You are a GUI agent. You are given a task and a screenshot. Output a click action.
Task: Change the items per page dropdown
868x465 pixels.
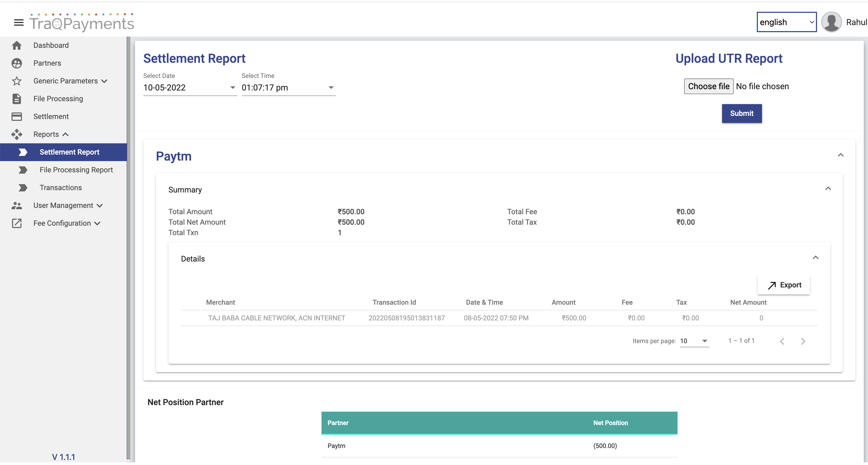point(694,341)
